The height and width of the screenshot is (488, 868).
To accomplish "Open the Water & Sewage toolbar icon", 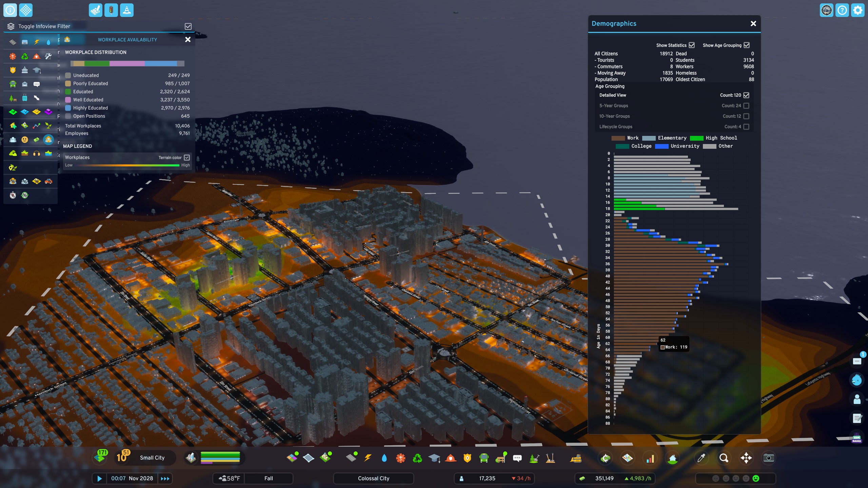I will (384, 458).
